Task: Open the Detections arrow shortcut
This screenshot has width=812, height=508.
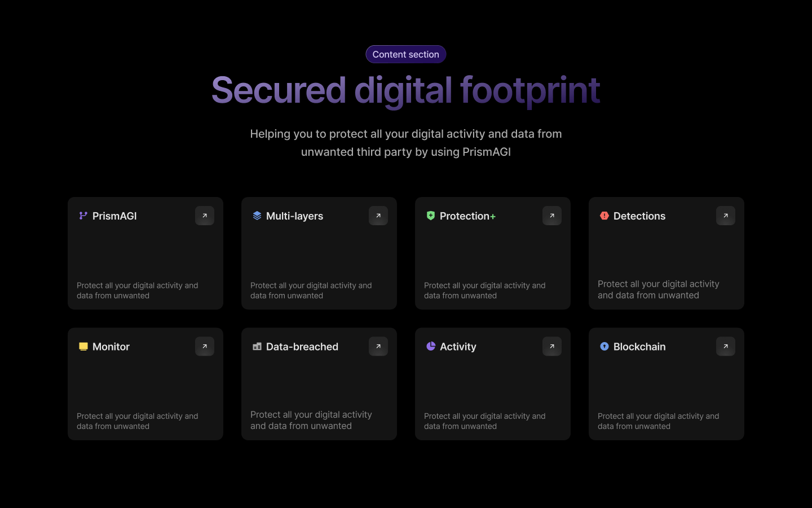Action: 726,216
